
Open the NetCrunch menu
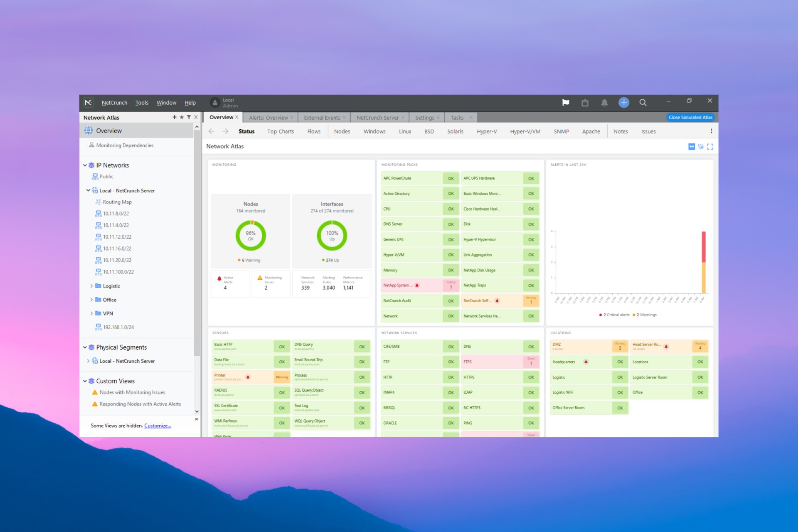click(x=114, y=103)
